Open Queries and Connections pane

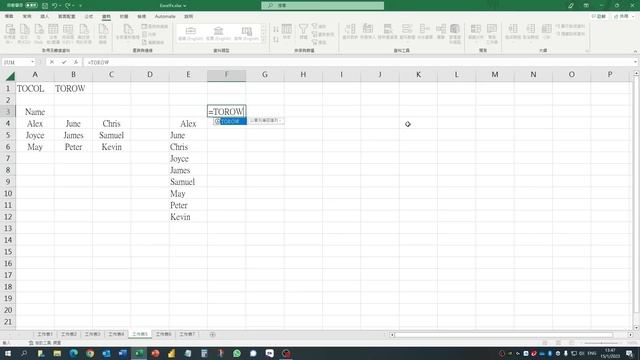coord(155,27)
